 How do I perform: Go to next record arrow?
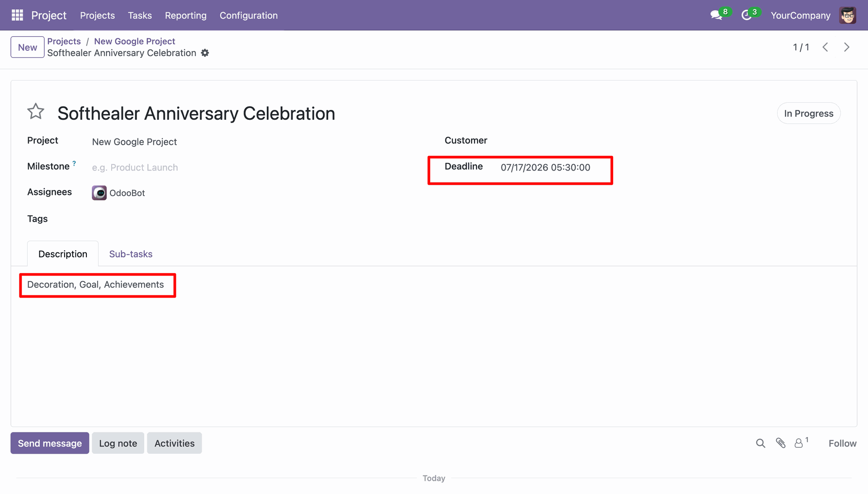847,47
